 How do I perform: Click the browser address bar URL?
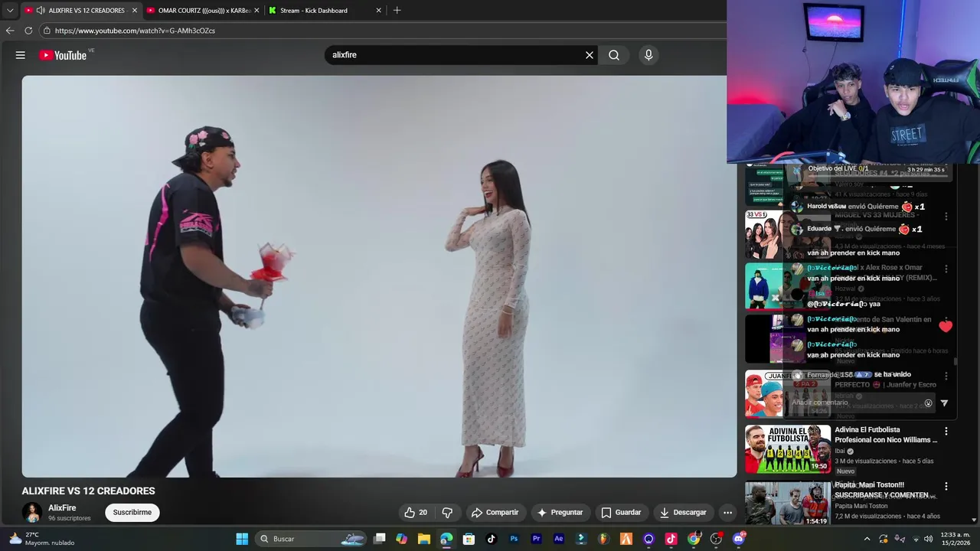135,31
